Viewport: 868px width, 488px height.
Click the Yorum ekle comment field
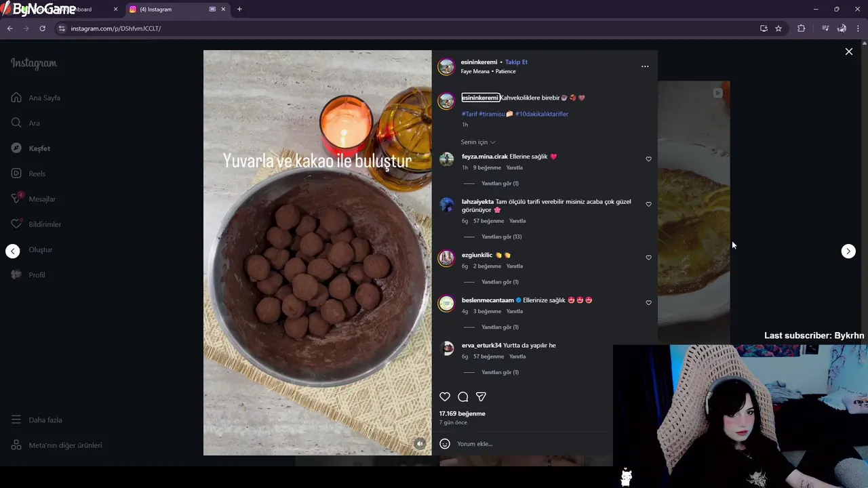(529, 444)
